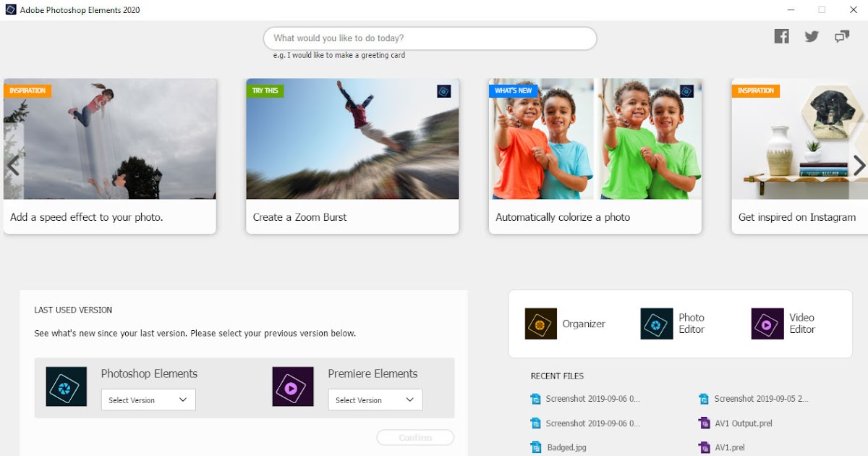Click project icon next to AV1.prel

(704, 447)
